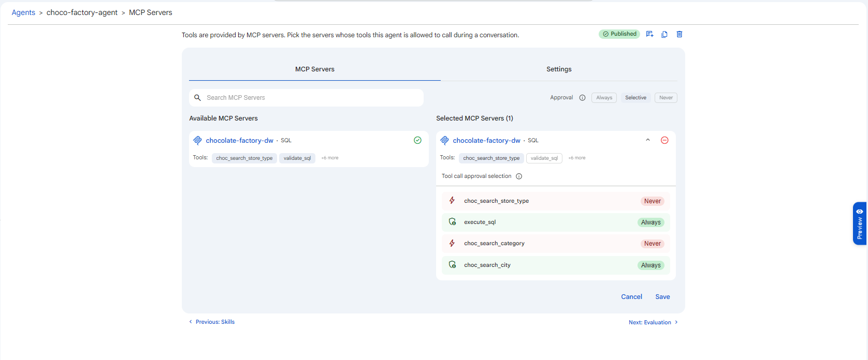Switch to the MCP Servers tab
868x360 pixels.
pos(315,69)
